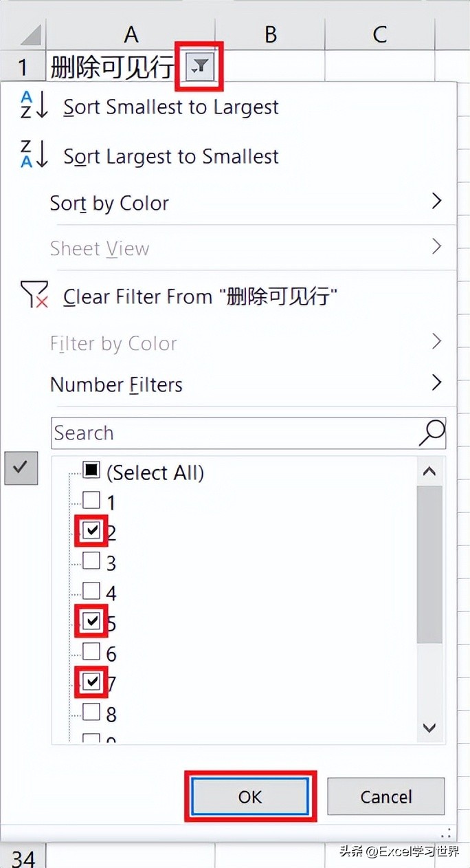Choose Sort Smallest to Largest

pos(171,107)
